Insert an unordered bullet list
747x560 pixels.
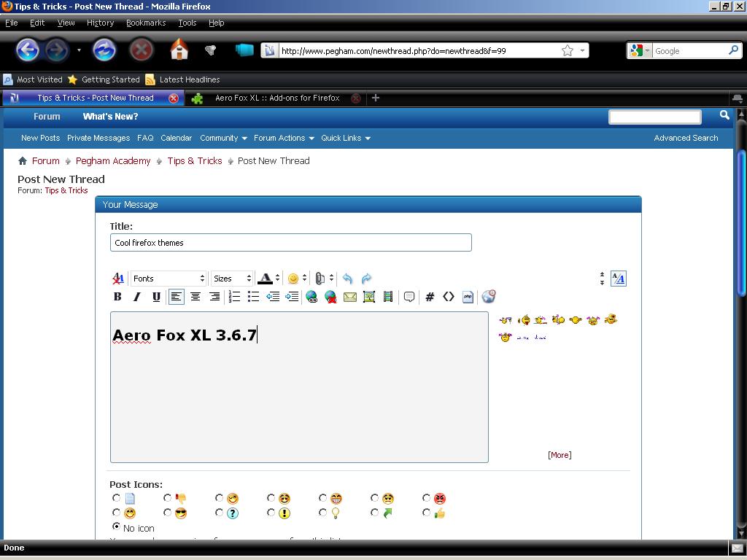[x=253, y=297]
